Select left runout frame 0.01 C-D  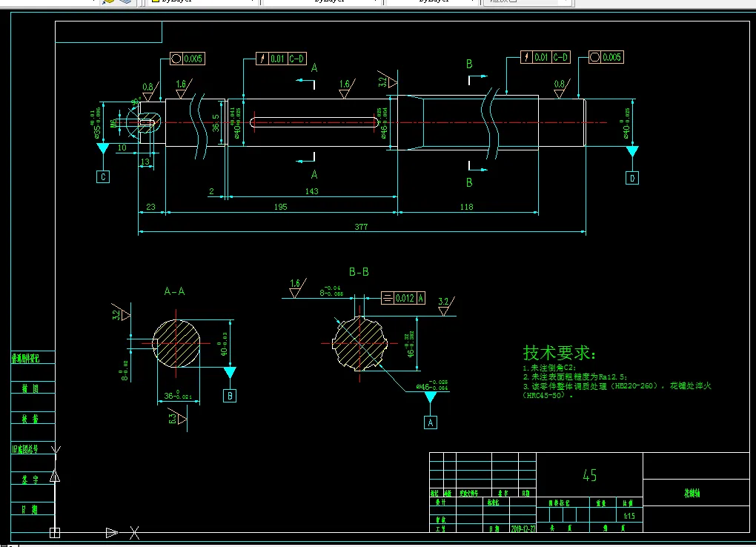pos(281,59)
